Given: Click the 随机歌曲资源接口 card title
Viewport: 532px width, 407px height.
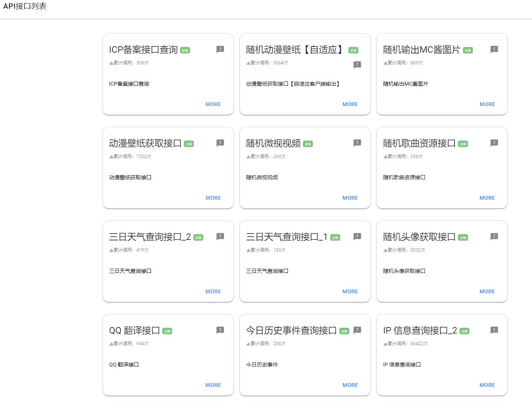Looking at the screenshot, I should point(419,143).
